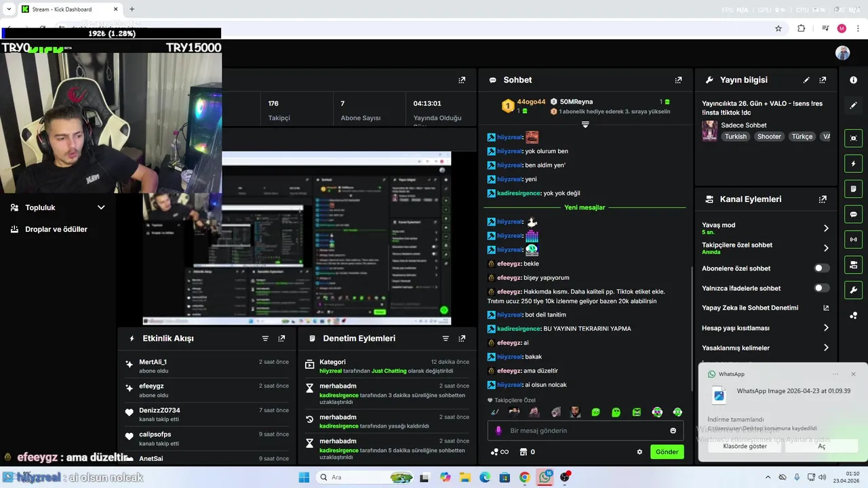
Task: Open stream preview thumbnail
Action: (296, 238)
